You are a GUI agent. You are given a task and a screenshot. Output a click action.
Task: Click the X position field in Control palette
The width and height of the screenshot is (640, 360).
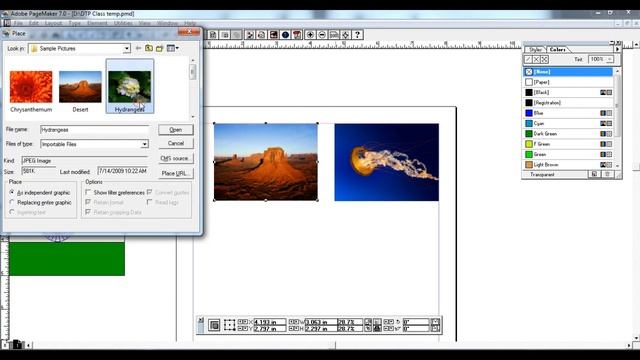tap(269, 322)
